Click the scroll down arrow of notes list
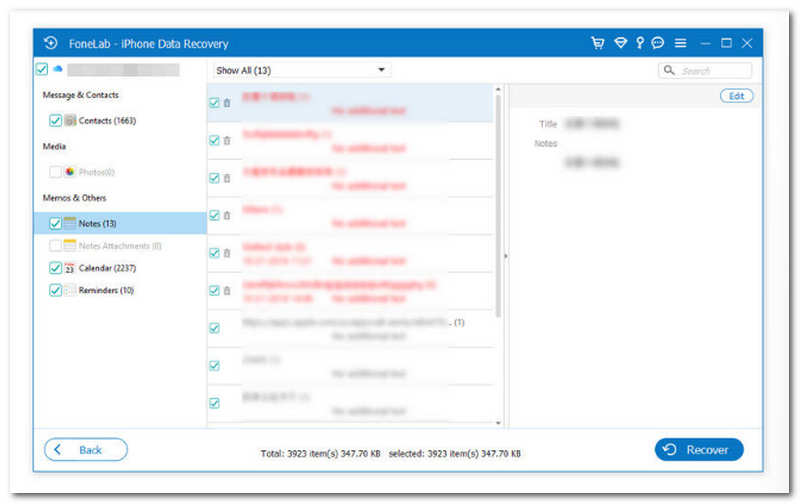This screenshot has height=504, width=800. pos(498,423)
